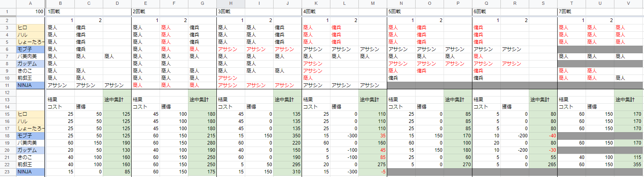Screen dimensions: 644x177
Task: Click the 途中集計 header in column D
Action: pyautogui.click(x=117, y=100)
